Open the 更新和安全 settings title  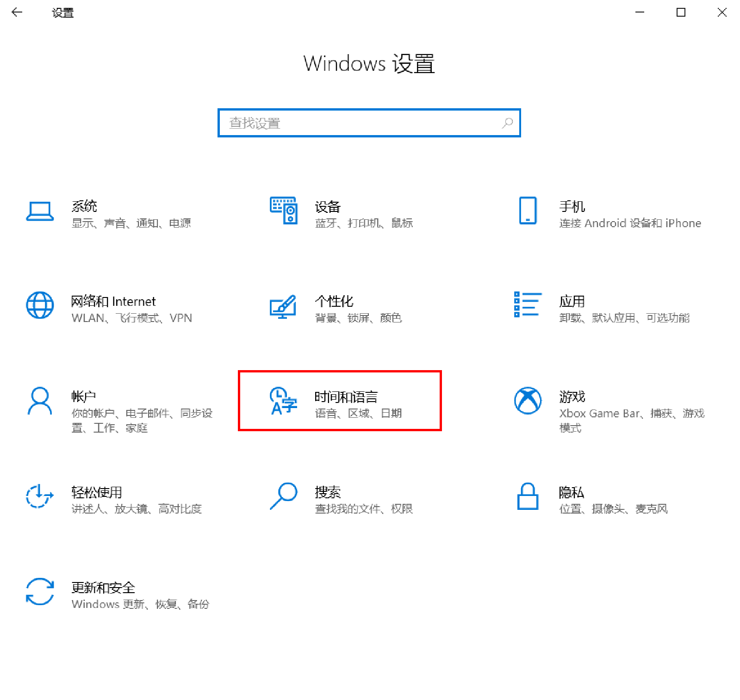tap(103, 588)
